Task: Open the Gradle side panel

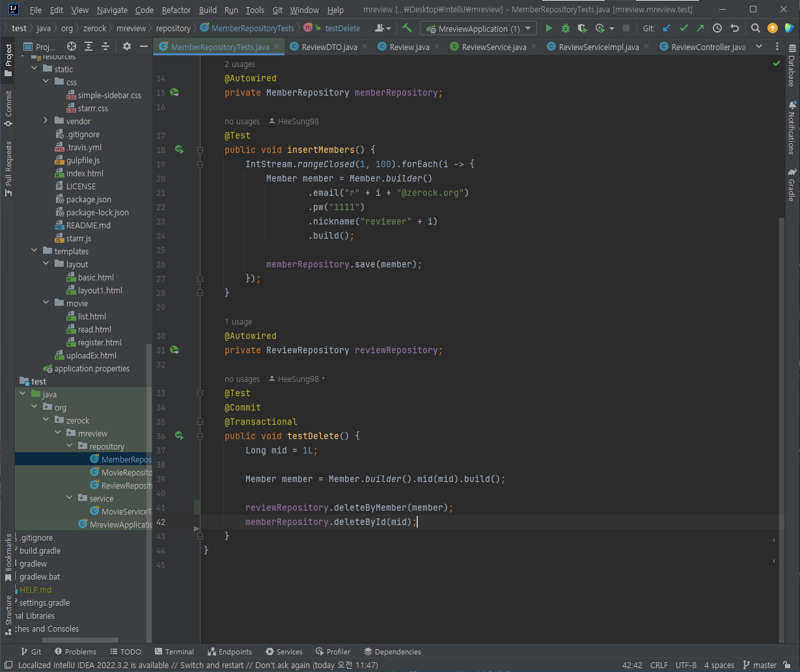Action: [x=792, y=185]
